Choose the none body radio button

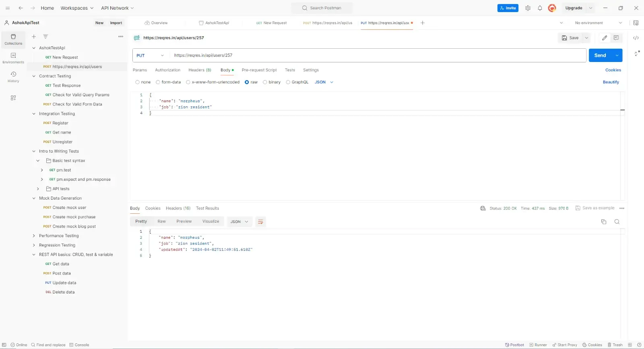click(138, 82)
